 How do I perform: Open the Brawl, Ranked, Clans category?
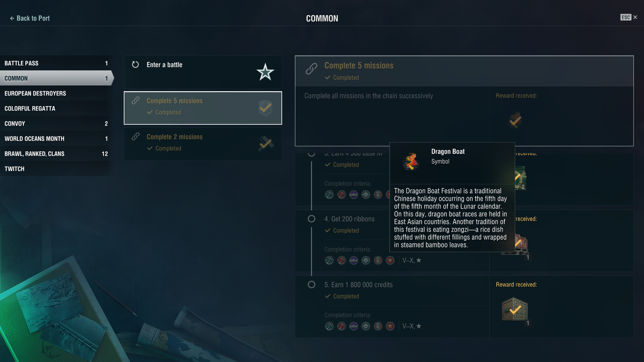click(55, 154)
